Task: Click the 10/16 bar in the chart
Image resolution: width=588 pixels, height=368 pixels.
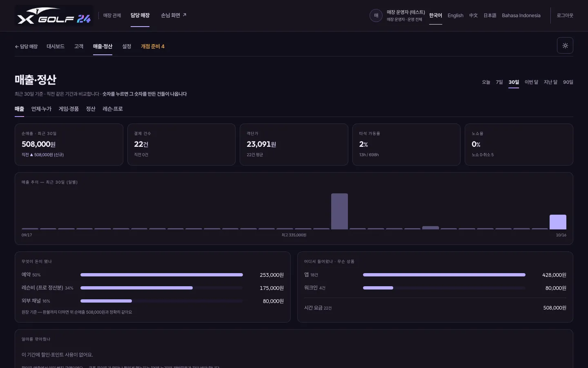Action: (558, 222)
